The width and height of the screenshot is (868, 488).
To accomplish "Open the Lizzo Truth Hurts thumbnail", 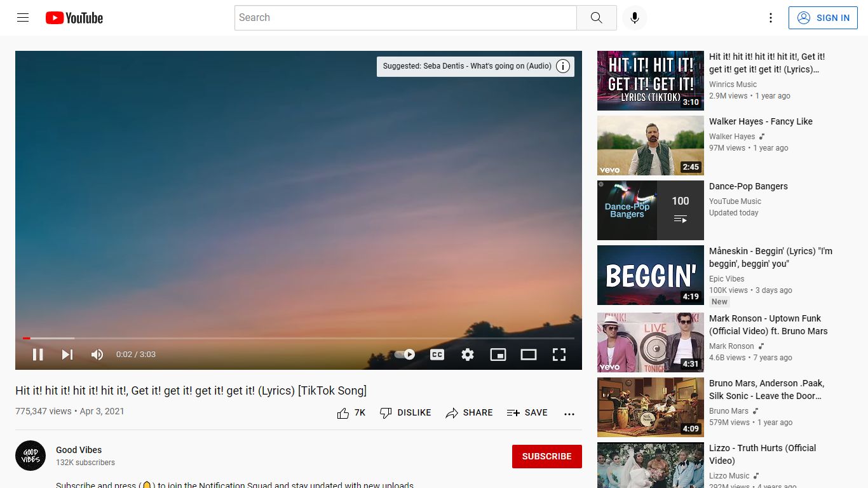I will pos(651,465).
